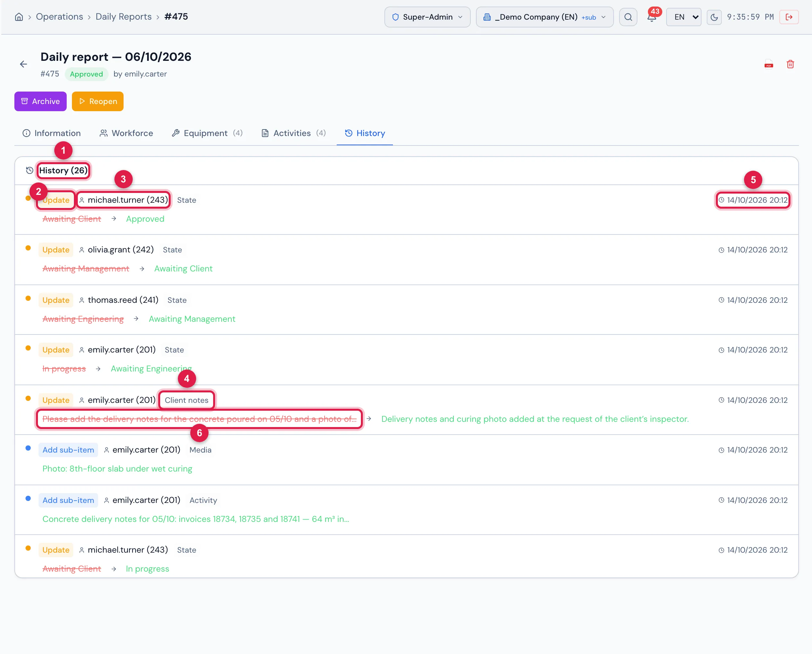The height and width of the screenshot is (654, 812).
Task: Click the Archive button
Action: 40,101
